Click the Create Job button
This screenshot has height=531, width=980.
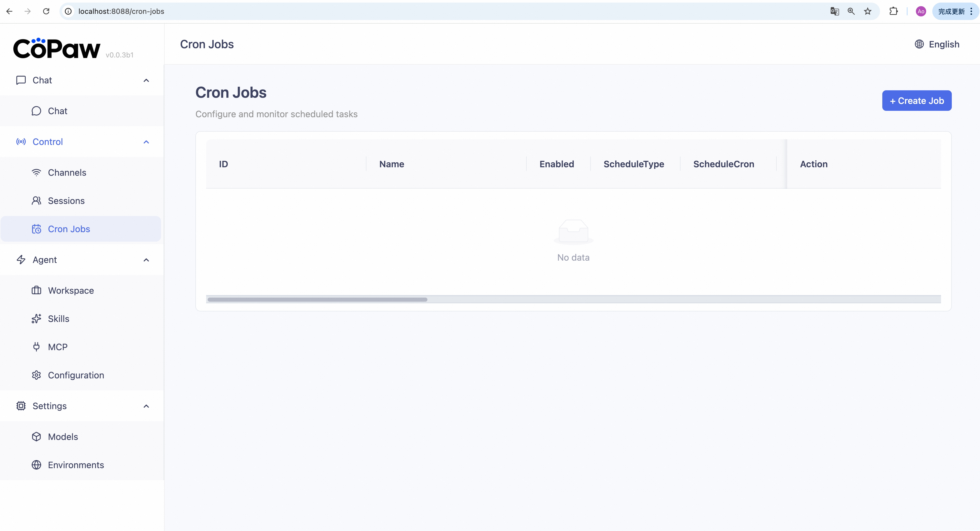916,101
